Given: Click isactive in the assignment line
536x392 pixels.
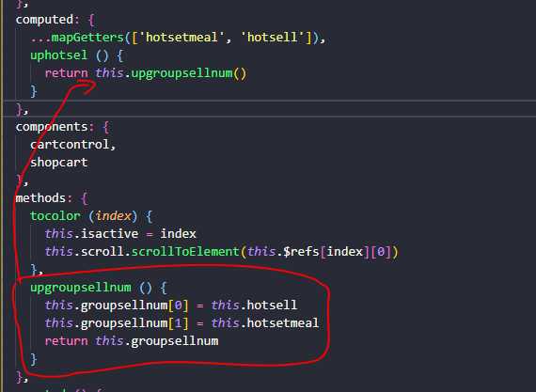Looking at the screenshot, I should pyautogui.click(x=109, y=234).
